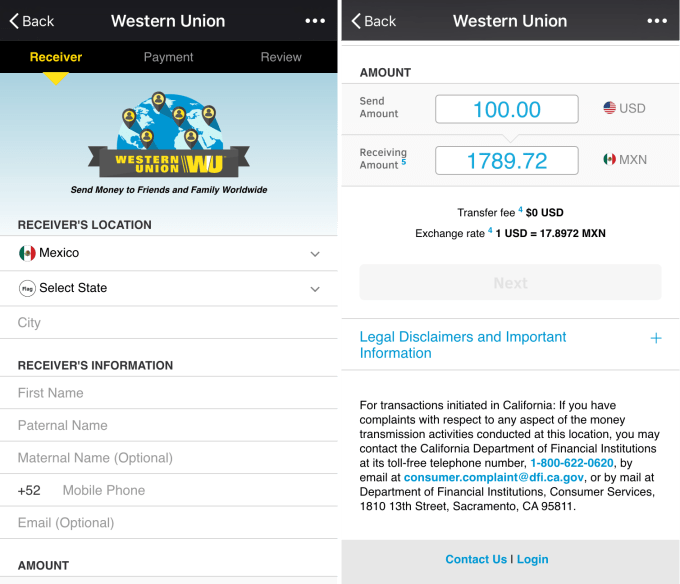
Task: Tap the Mexico flag icon in receiver's location
Action: [27, 253]
